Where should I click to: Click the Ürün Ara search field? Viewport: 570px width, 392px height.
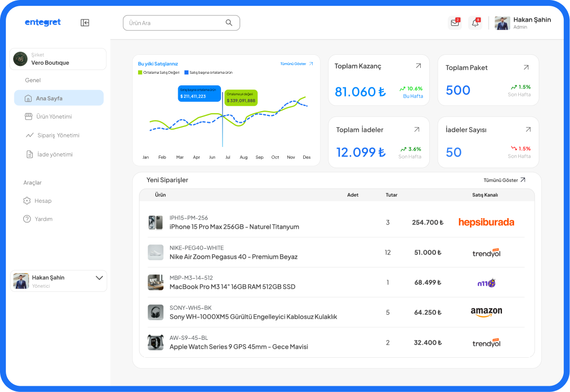(181, 23)
